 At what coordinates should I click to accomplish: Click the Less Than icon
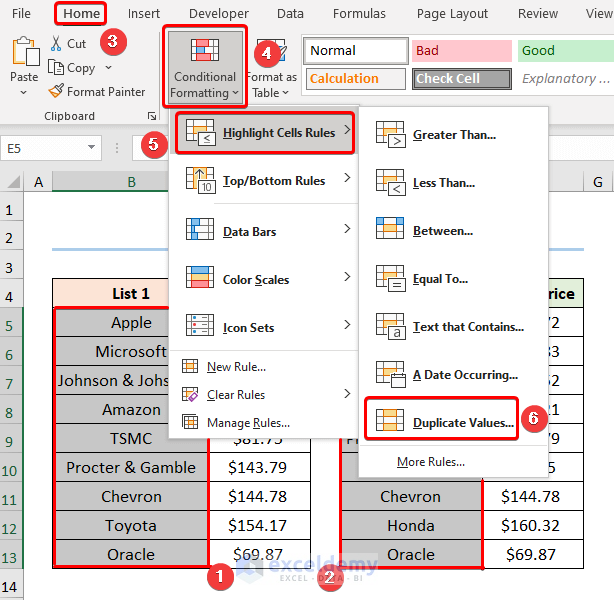[390, 183]
